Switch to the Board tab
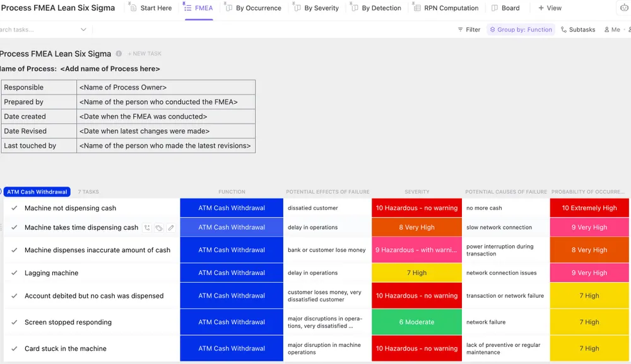631x364 pixels. (x=506, y=8)
